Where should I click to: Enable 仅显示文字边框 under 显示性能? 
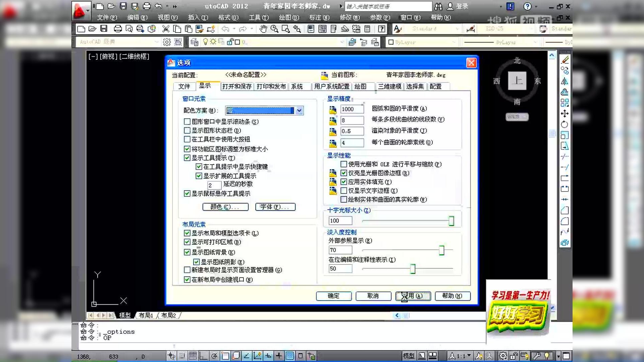point(344,190)
